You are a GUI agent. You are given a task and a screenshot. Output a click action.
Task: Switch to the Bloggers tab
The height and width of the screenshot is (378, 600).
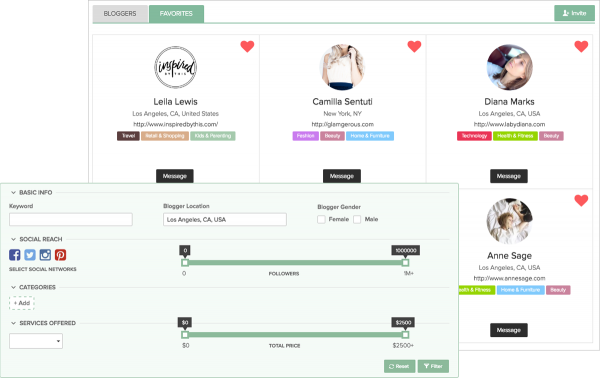coord(120,14)
